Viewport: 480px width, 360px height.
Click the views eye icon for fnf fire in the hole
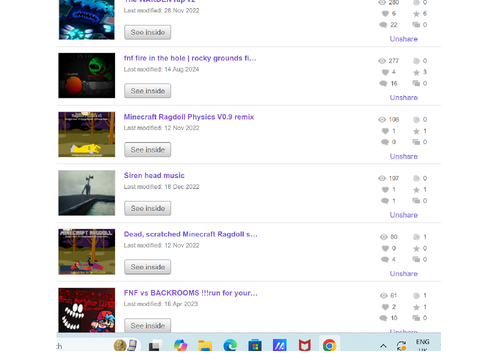(x=382, y=61)
